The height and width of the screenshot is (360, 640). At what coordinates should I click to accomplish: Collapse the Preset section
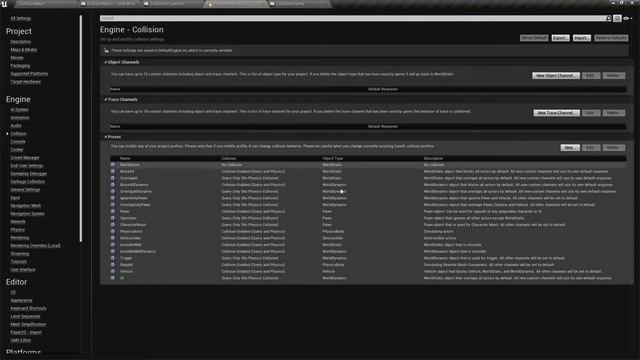tap(106, 137)
